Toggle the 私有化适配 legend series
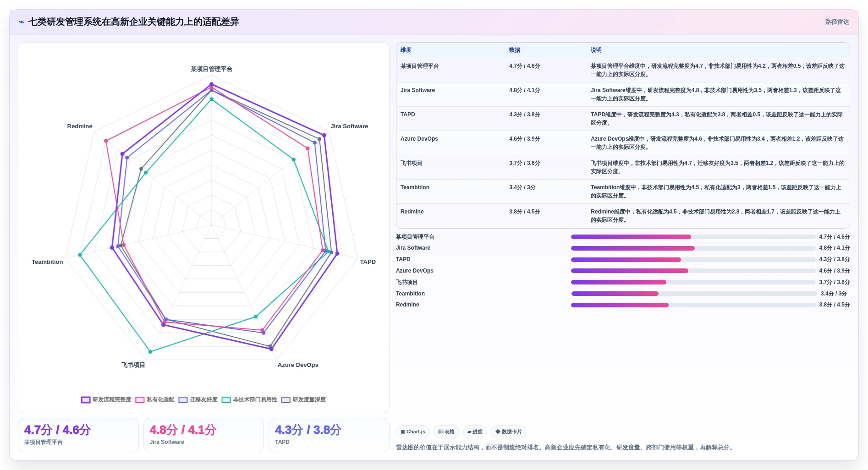This screenshot has height=470, width=868. [155, 399]
